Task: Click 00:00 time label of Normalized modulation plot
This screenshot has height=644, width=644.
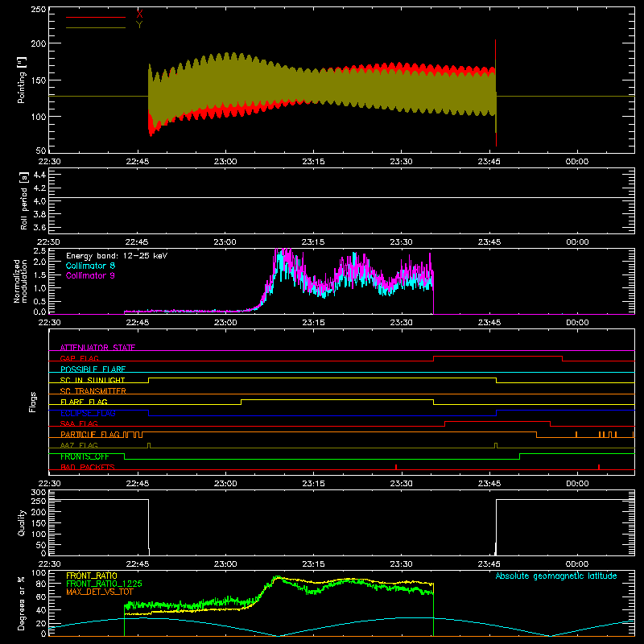Action: point(577,323)
